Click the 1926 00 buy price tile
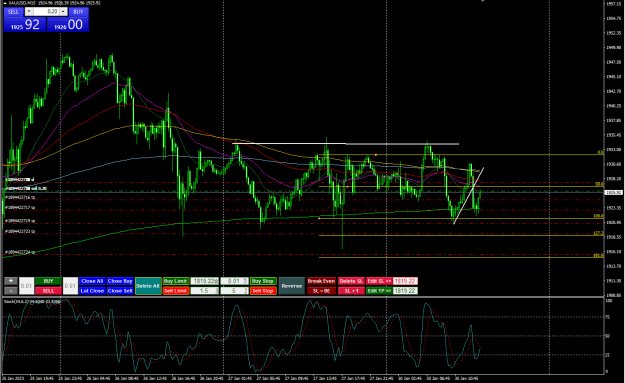 pyautogui.click(x=68, y=24)
